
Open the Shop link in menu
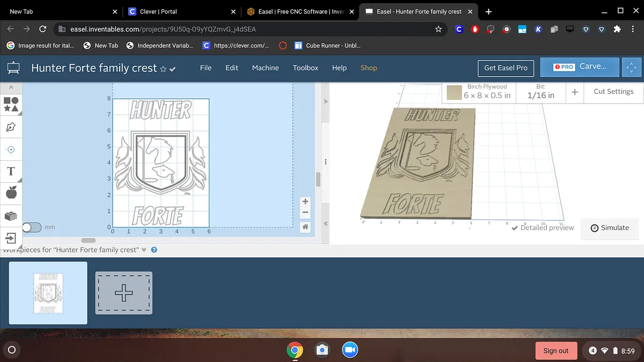tap(369, 68)
